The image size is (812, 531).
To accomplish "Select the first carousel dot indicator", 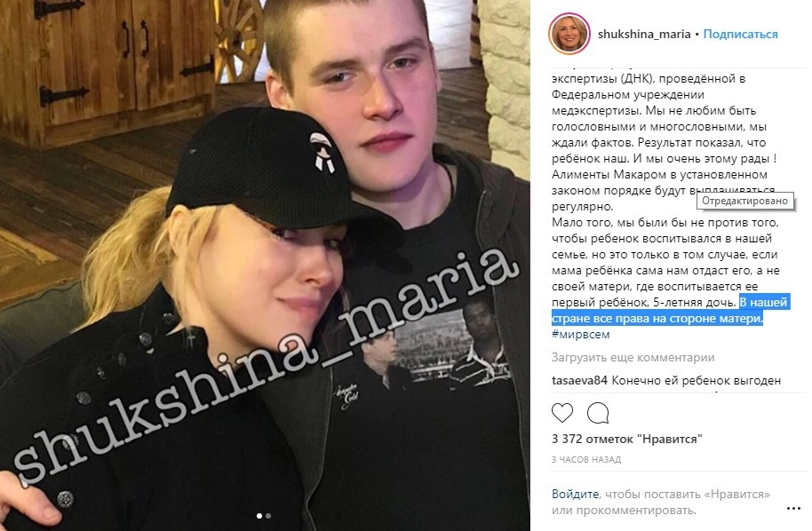I will tap(259, 516).
